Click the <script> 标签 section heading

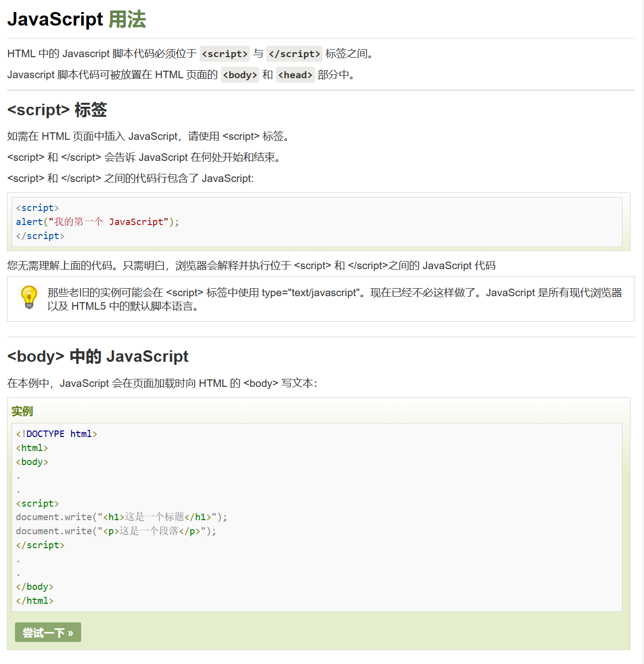point(57,110)
